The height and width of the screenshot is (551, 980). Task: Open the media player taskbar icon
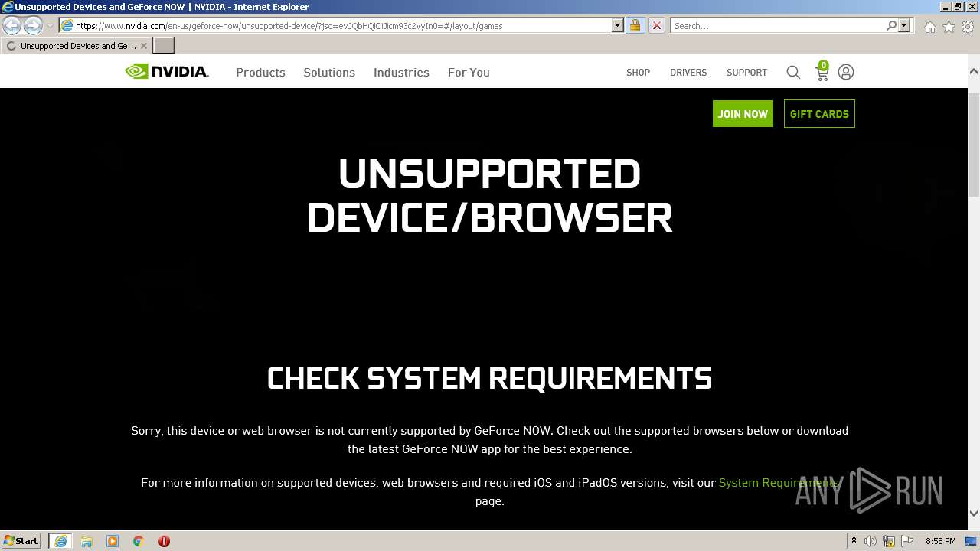[113, 541]
